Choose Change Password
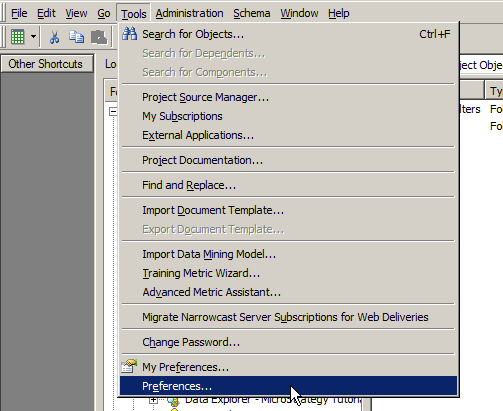Screen dimensions: 503x411 pyautogui.click(x=288, y=342)
